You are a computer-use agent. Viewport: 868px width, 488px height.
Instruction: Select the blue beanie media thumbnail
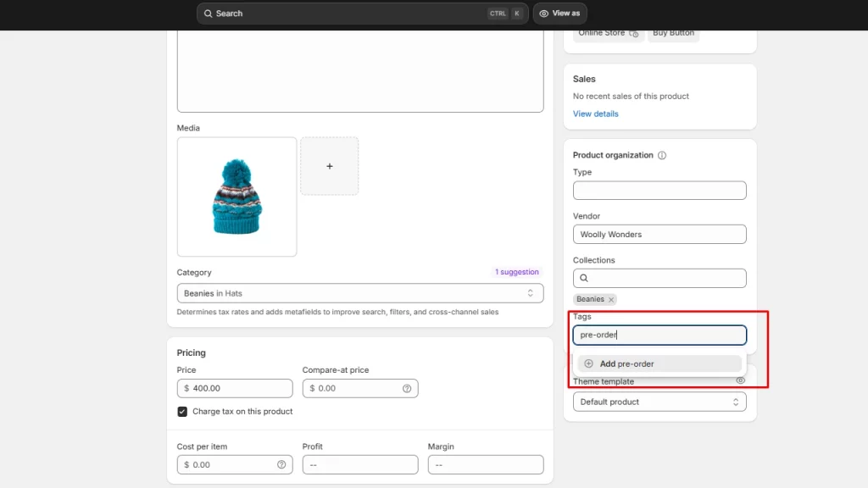pos(236,197)
